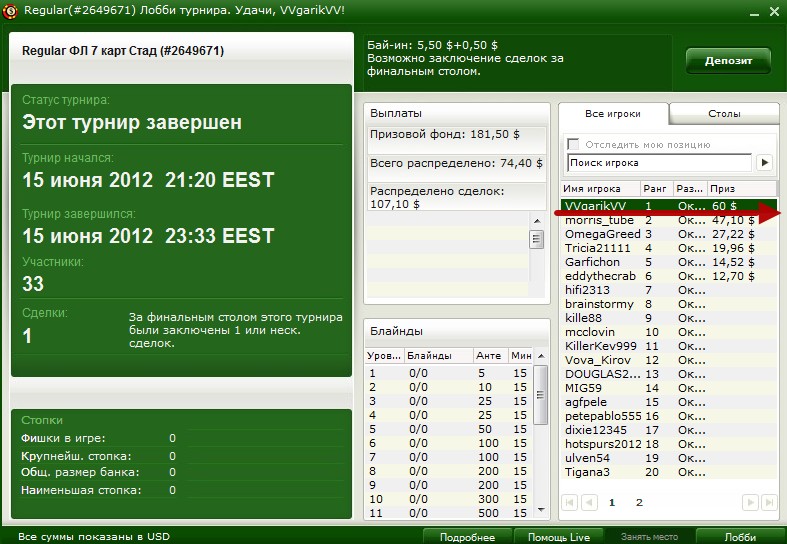Image resolution: width=787 pixels, height=544 pixels.
Task: Switch to 'Столы' tab
Action: pos(724,114)
